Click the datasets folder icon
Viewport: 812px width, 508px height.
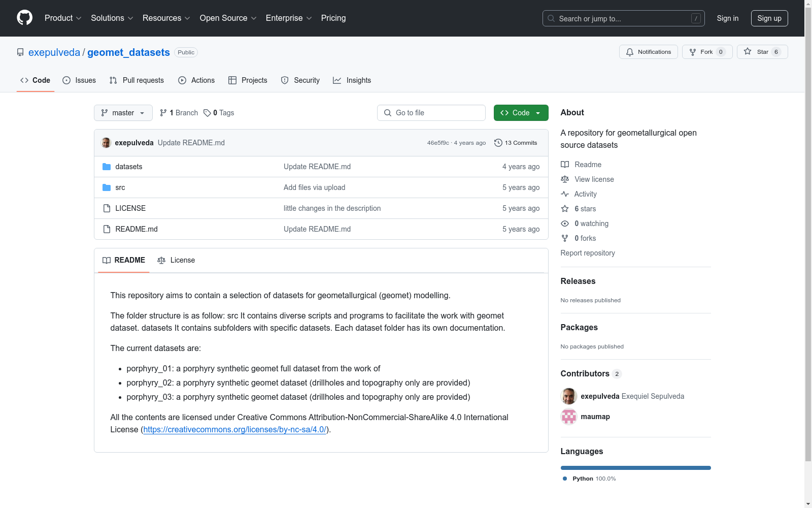[x=107, y=167]
